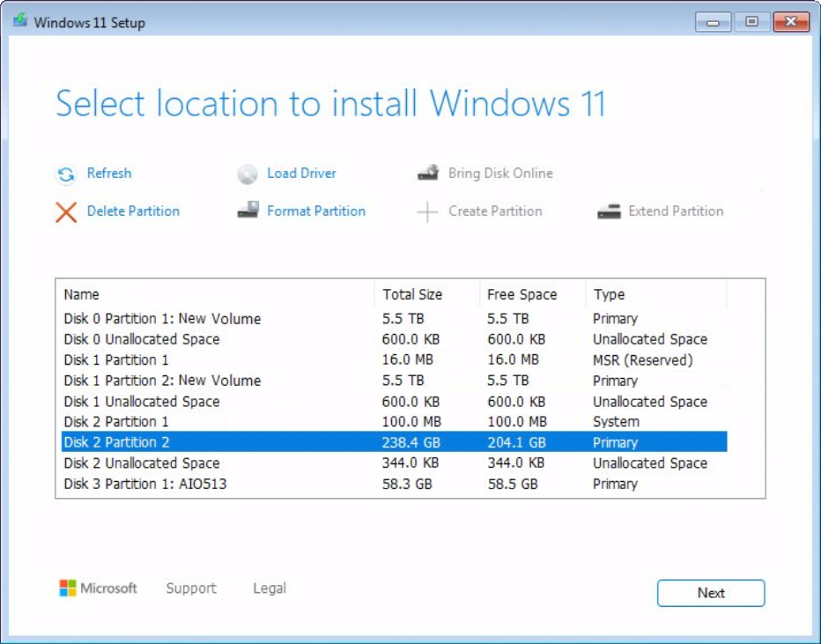
Task: Click the Next button
Action: 711,593
